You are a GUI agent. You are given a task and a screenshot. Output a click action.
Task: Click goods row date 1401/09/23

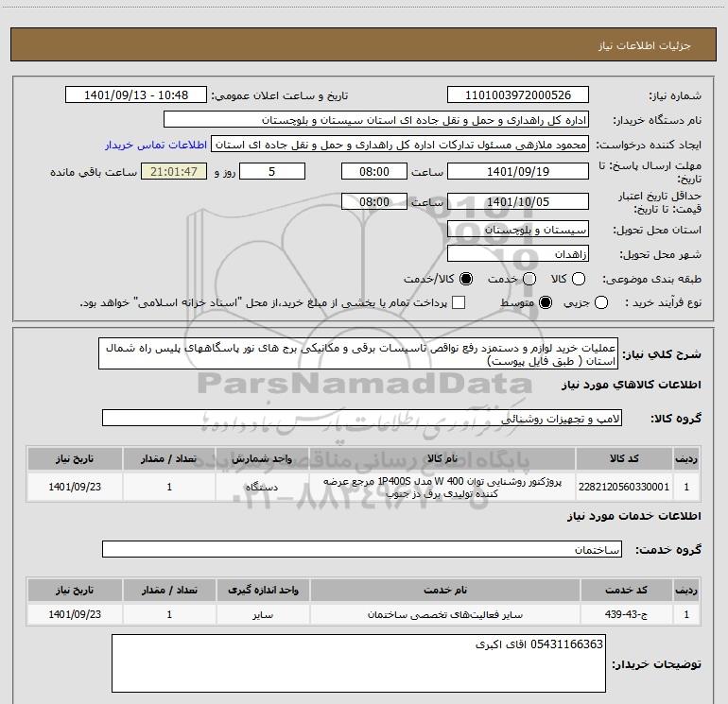75,487
